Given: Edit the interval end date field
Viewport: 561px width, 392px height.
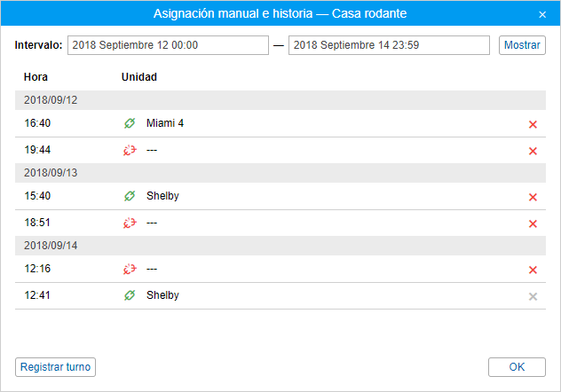Looking at the screenshot, I should click(x=389, y=45).
